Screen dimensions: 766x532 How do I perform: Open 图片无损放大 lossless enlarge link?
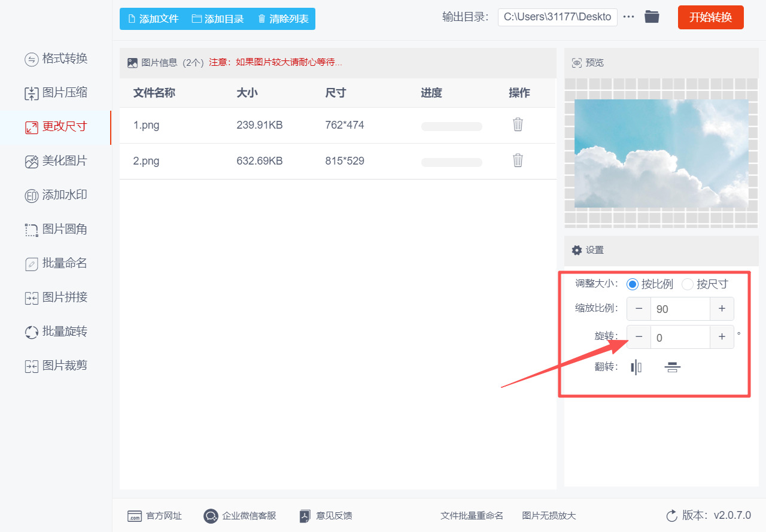pos(549,516)
